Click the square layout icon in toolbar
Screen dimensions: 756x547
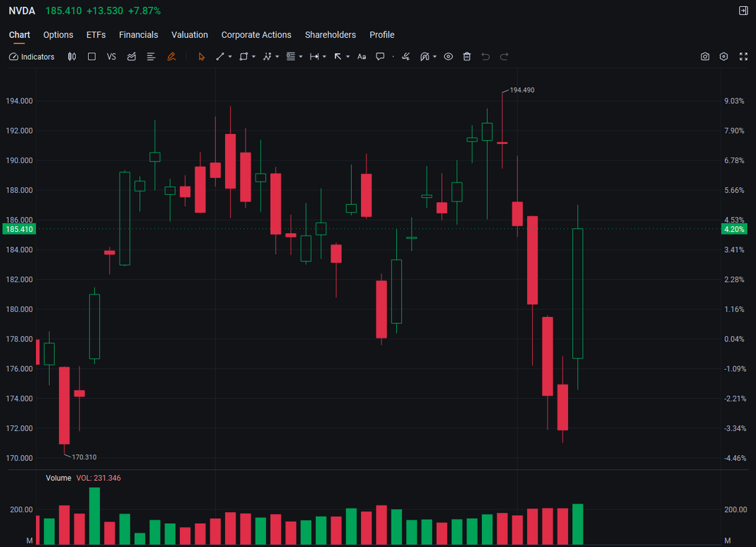[91, 57]
